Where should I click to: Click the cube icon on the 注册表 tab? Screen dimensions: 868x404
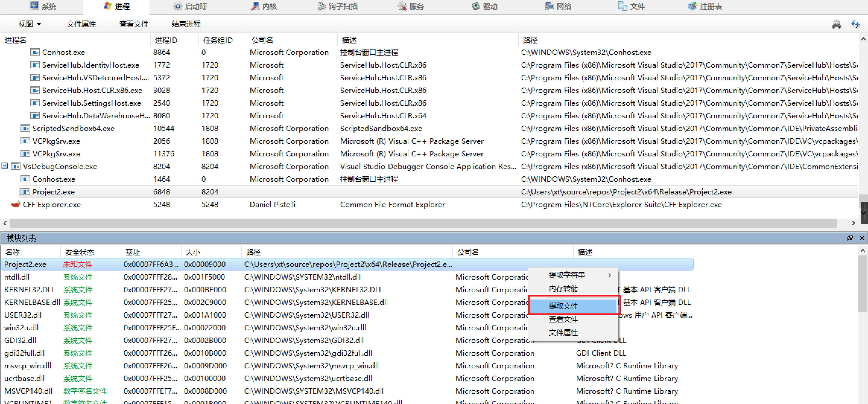(x=692, y=6)
